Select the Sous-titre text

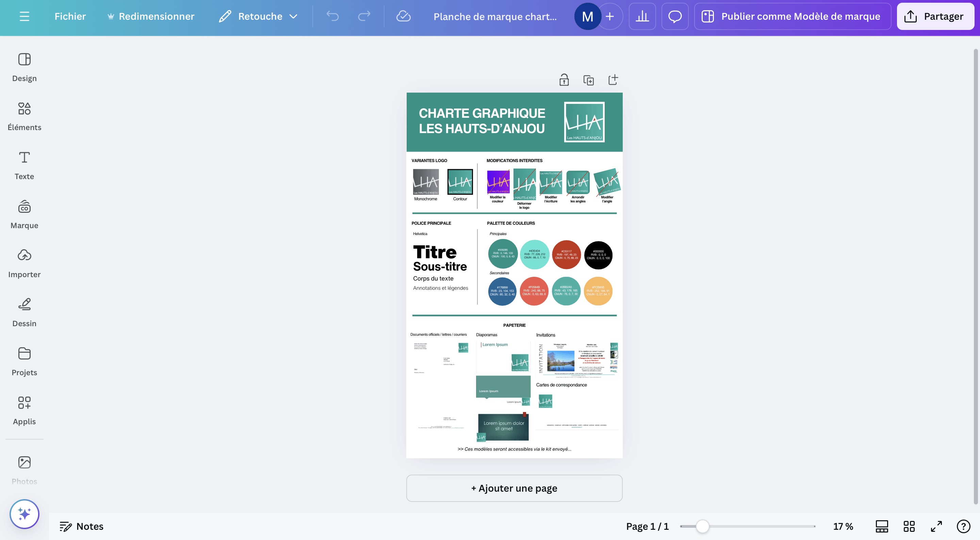coord(440,266)
